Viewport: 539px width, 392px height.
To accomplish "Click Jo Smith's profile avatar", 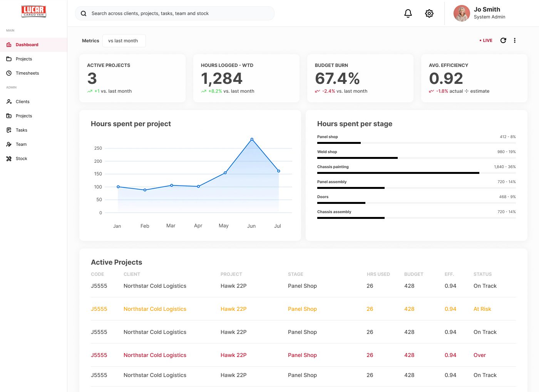I will click(462, 13).
